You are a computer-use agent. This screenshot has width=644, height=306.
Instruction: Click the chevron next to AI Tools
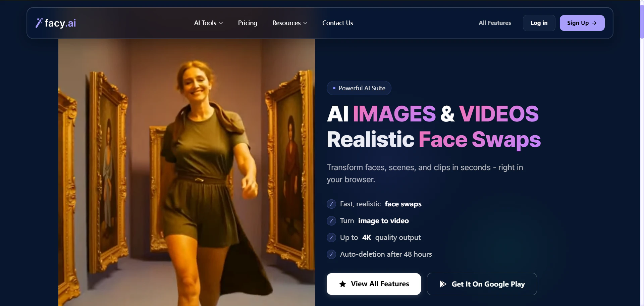[x=220, y=23]
